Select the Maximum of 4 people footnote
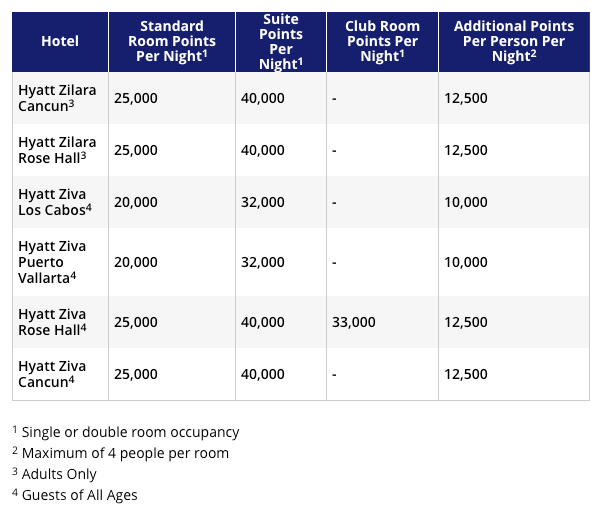610x524 pixels. pos(121,453)
